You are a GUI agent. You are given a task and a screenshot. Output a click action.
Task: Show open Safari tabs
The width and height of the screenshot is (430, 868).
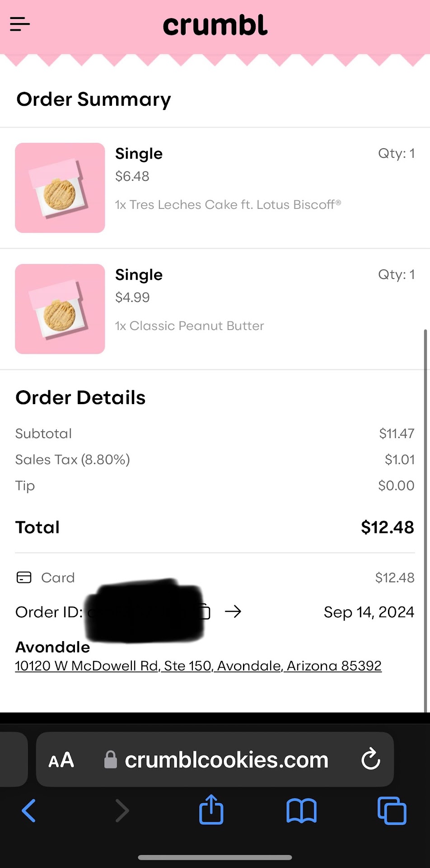click(x=392, y=811)
